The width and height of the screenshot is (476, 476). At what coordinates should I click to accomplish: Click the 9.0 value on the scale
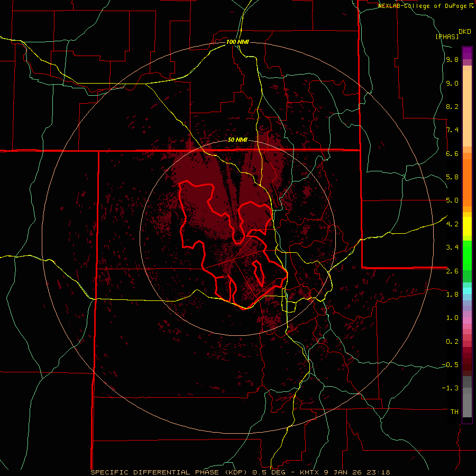coord(452,84)
